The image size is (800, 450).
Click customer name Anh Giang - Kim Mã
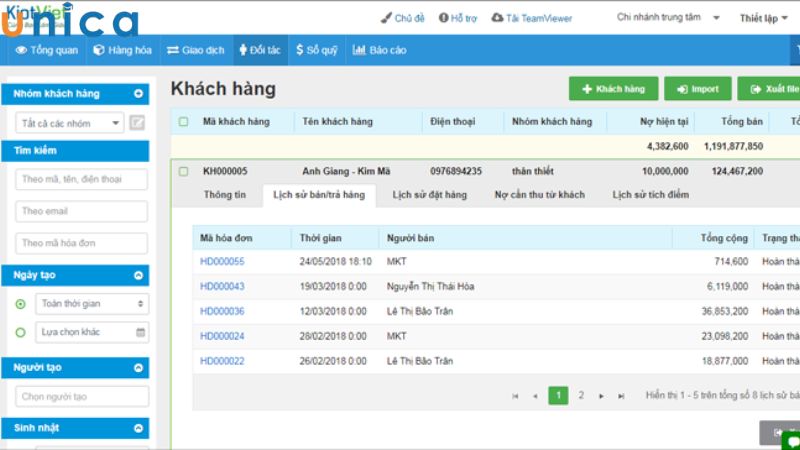tap(346, 171)
